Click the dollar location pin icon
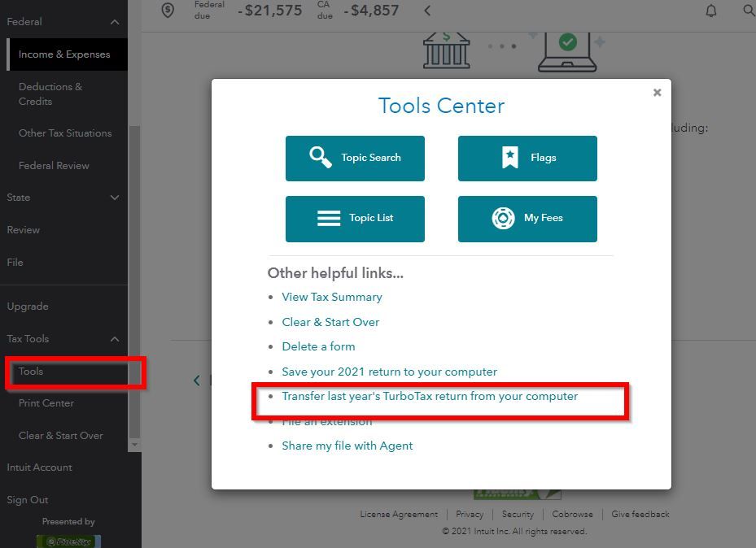The image size is (756, 548). 168,10
